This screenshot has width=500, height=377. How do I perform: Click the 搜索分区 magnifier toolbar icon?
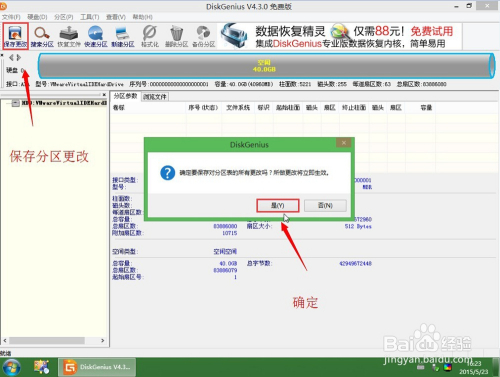[42, 36]
